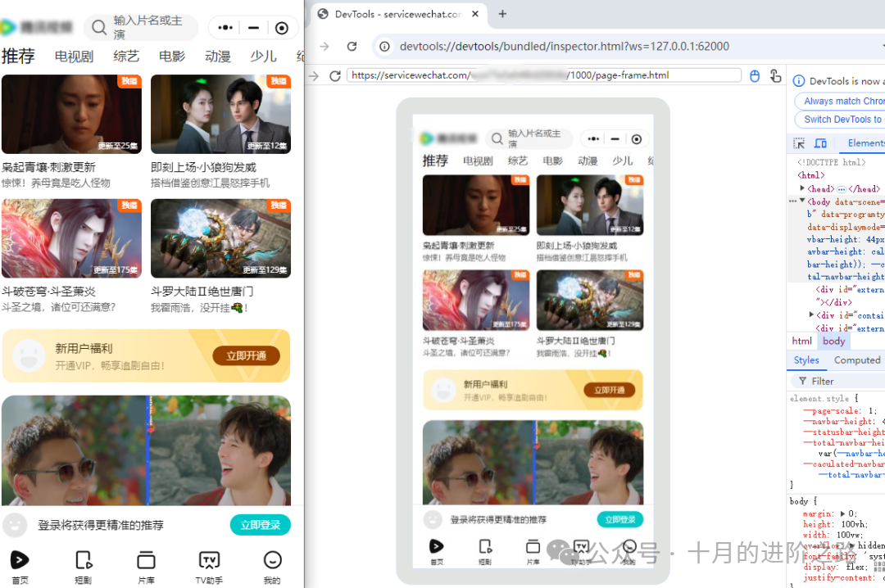Close the DevTools - servicewechat tab
Viewport: 885px width, 588px height.
(475, 14)
